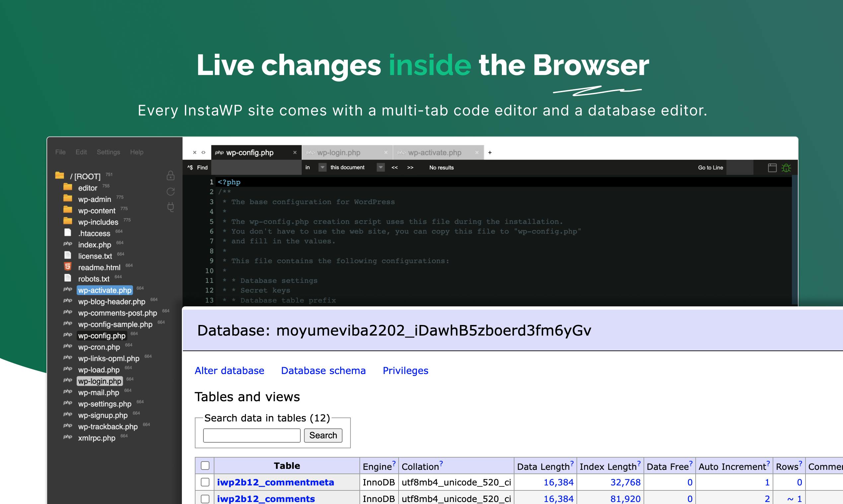843x504 pixels.
Task: Close the wp-config.php tab
Action: click(x=295, y=153)
